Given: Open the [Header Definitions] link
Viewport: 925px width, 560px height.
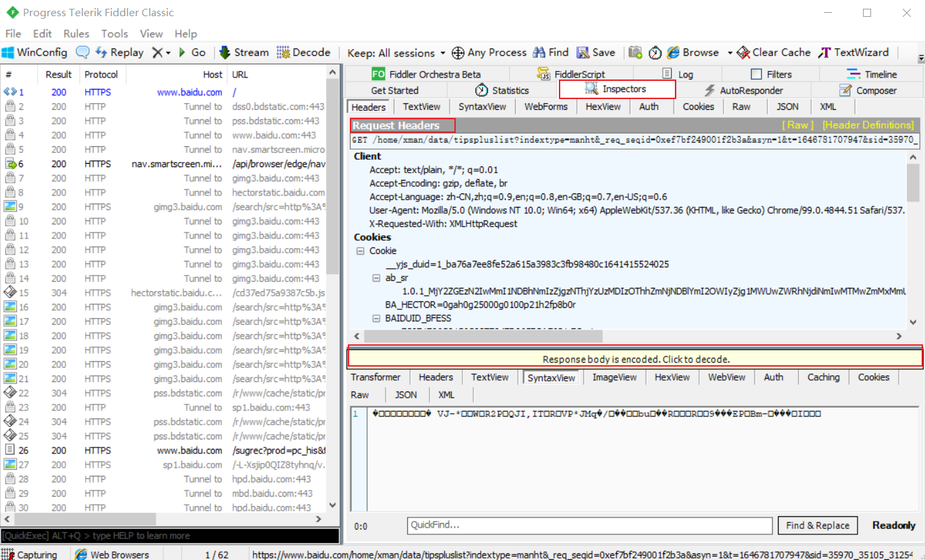Looking at the screenshot, I should [x=868, y=125].
